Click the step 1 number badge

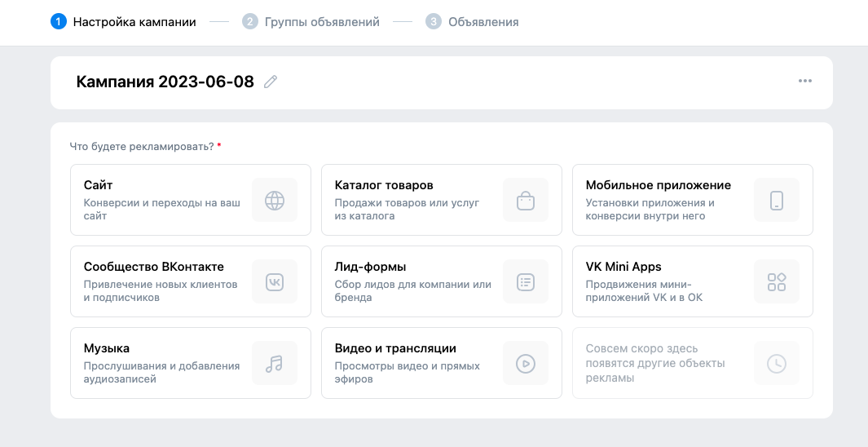point(58,22)
